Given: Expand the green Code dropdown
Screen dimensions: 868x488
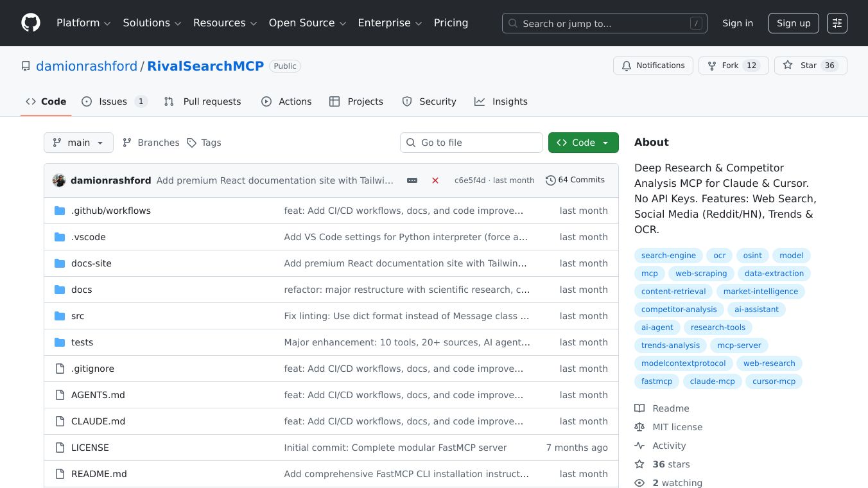Looking at the screenshot, I should point(583,143).
